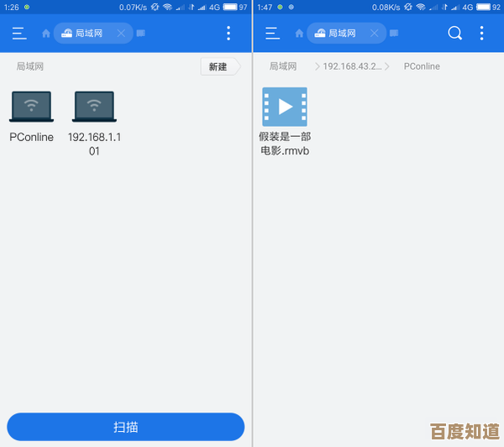Open the three-dot overflow menu on right screen

pyautogui.click(x=481, y=34)
